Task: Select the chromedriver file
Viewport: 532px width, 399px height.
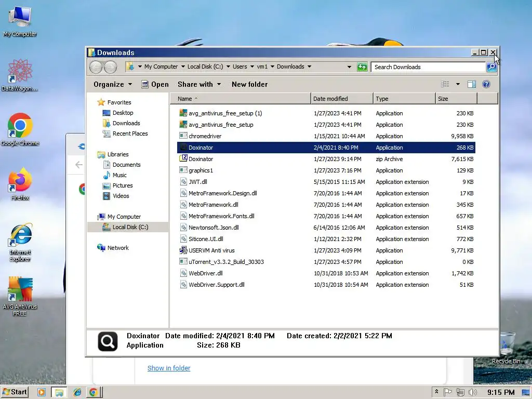Action: (x=326, y=136)
